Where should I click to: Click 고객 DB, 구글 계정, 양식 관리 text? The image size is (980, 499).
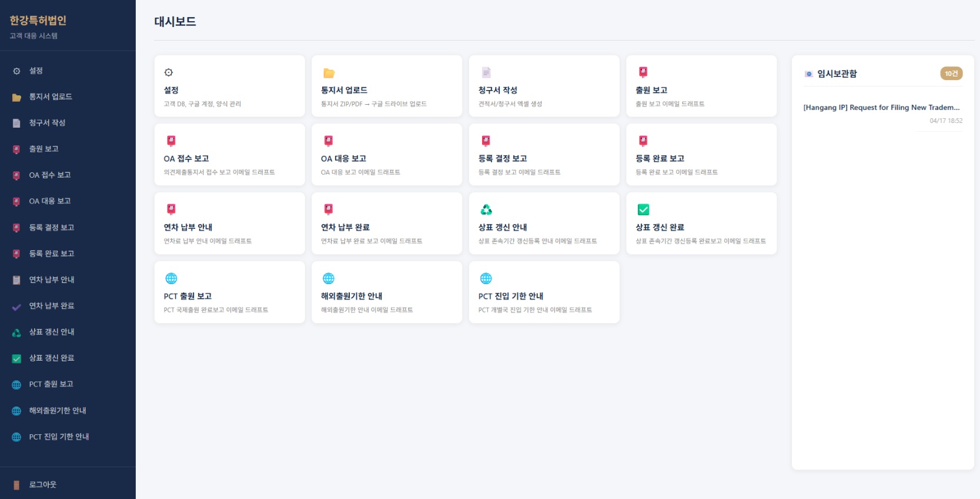point(202,104)
